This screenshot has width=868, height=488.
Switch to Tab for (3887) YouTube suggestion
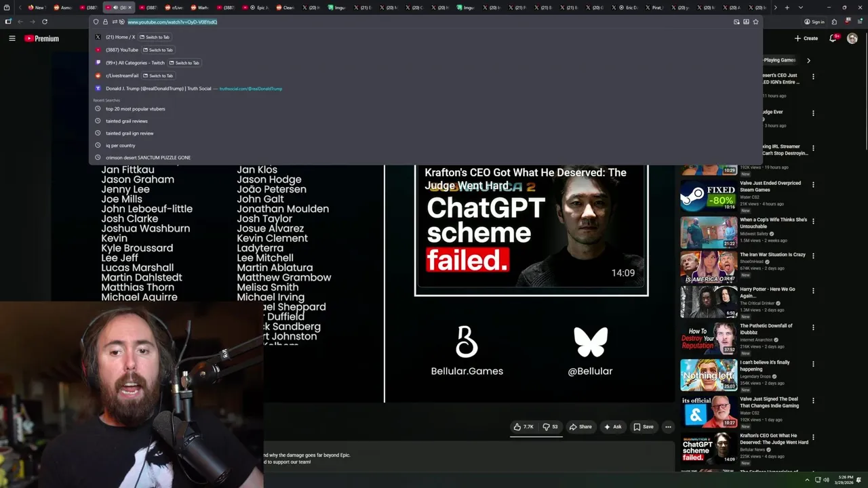[x=158, y=50]
